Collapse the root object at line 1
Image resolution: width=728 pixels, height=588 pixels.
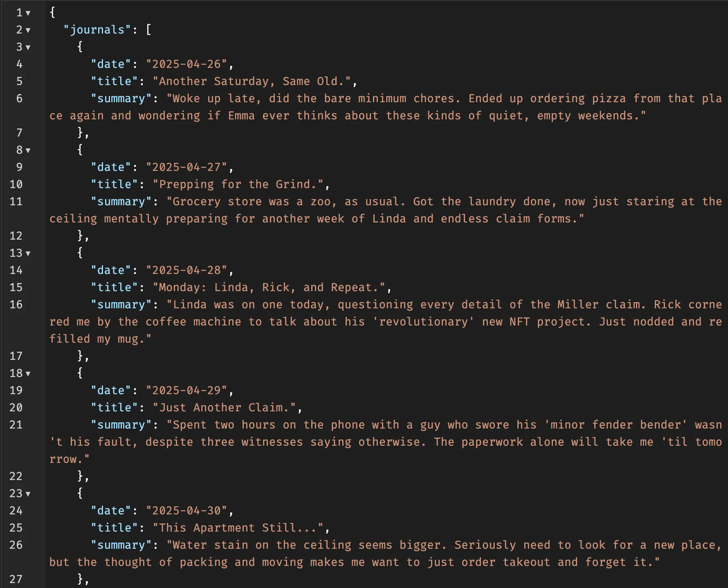pos(28,13)
